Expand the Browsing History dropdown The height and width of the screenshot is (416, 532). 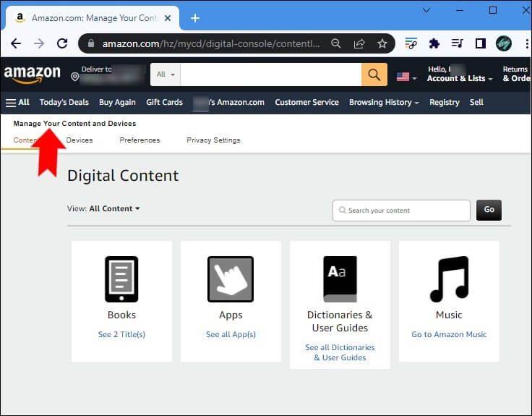click(384, 102)
